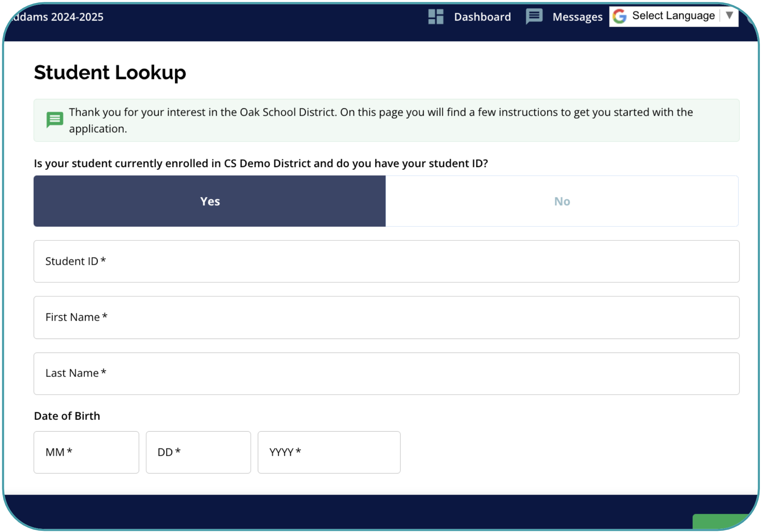Focus the First Name input field
Screen dimensions: 763x532
pyautogui.click(x=386, y=317)
